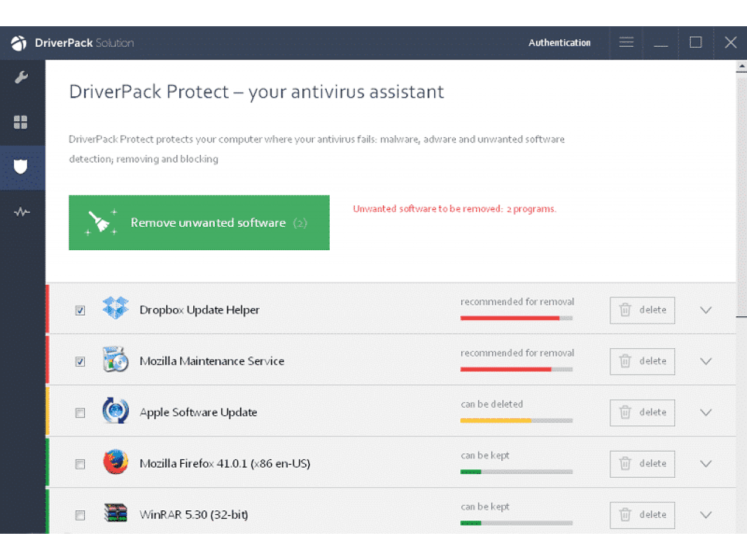Viewport: 747px width, 560px height.
Task: Click the vertical scrollbar up arrow
Action: tap(742, 66)
